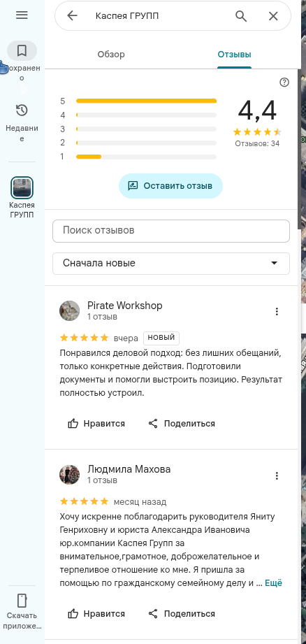Filter by 1-star rating bar
This screenshot has height=644, width=306.
pyautogui.click(x=138, y=157)
